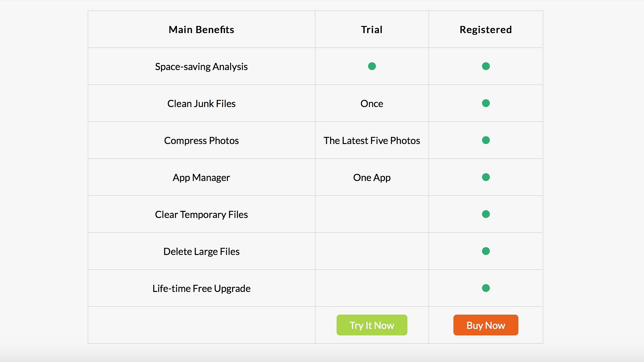644x362 pixels.
Task: Click the Space-saving Analysis label
Action: (x=201, y=66)
